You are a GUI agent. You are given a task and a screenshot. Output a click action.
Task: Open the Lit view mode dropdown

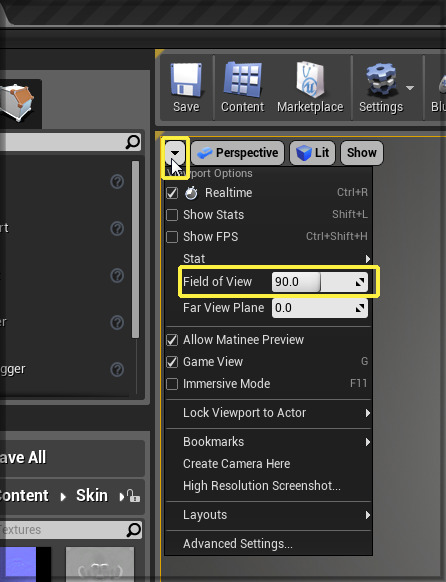(x=312, y=153)
